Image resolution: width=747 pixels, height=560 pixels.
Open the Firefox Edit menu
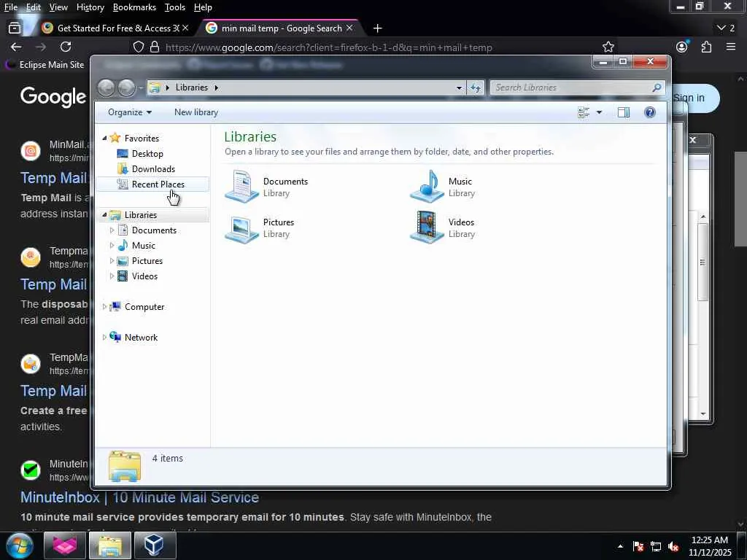click(33, 7)
